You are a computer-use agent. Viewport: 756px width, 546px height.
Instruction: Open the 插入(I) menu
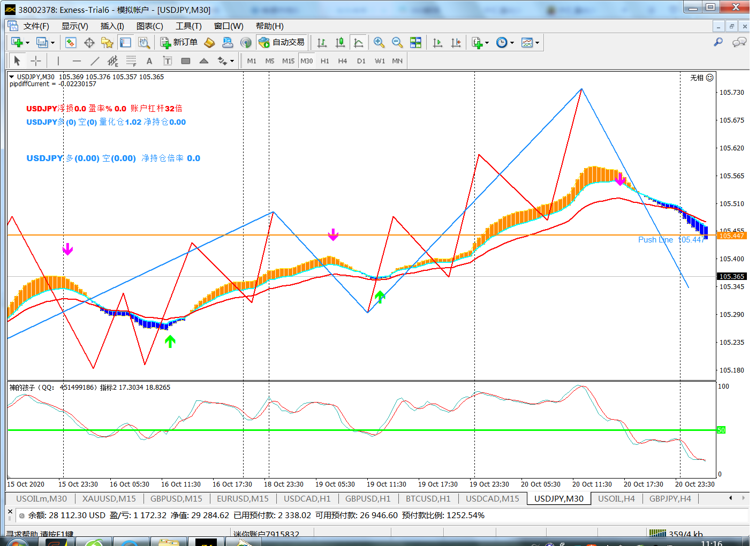(112, 26)
